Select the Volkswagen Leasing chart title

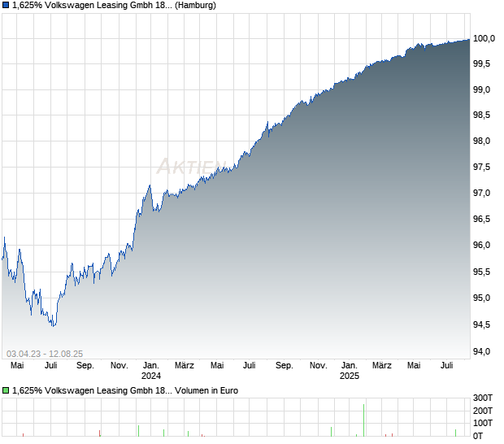114,6
